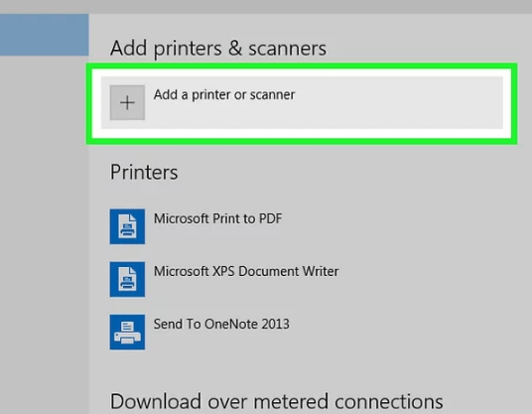Click the 'Add printers & scanners' heading
The width and height of the screenshot is (532, 414).
click(x=218, y=49)
